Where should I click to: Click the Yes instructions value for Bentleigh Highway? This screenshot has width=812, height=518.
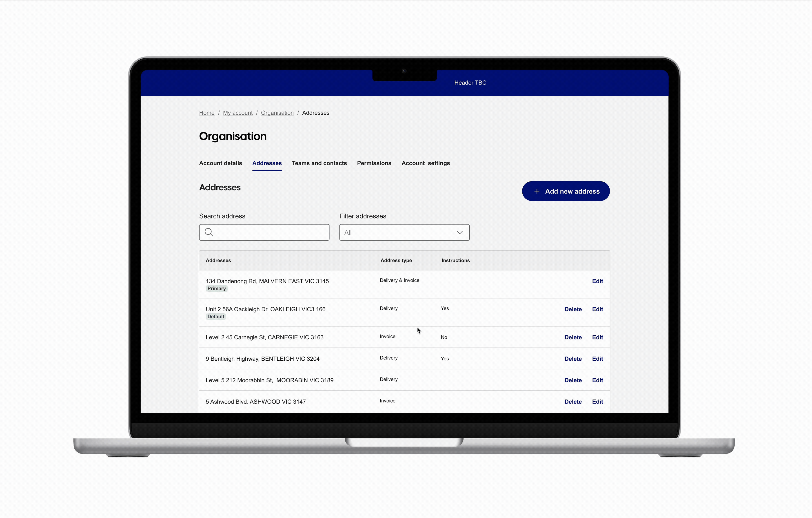[x=445, y=359]
